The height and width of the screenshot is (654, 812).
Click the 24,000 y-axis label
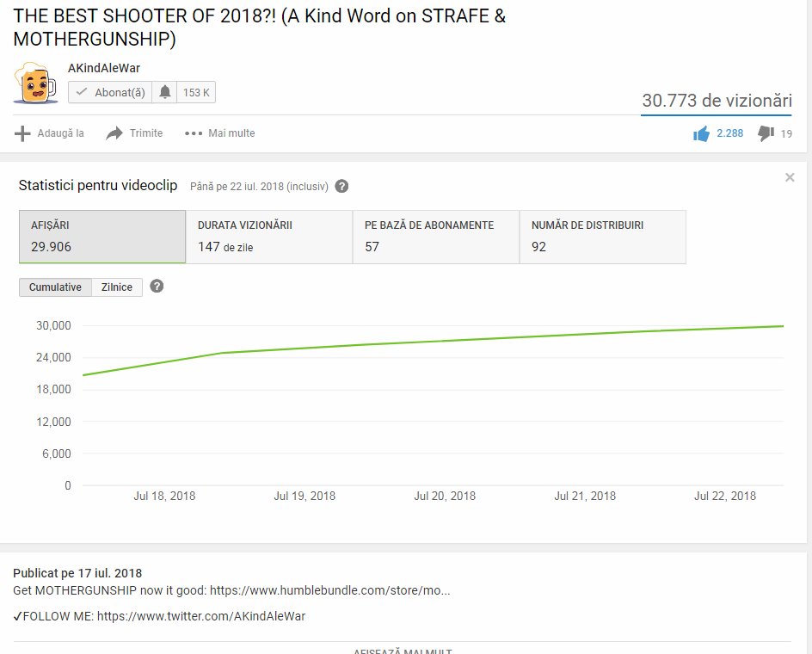[53, 357]
